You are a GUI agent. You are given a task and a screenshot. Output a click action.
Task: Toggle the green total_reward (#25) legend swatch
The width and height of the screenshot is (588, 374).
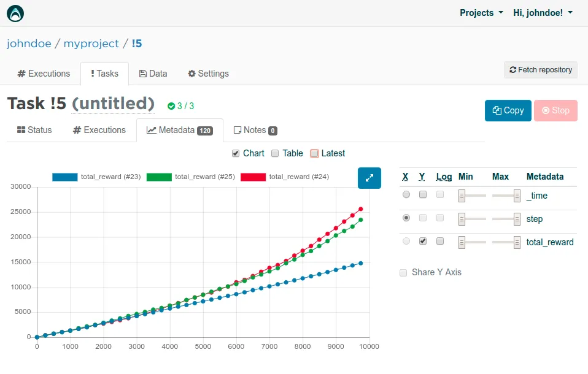[159, 177]
